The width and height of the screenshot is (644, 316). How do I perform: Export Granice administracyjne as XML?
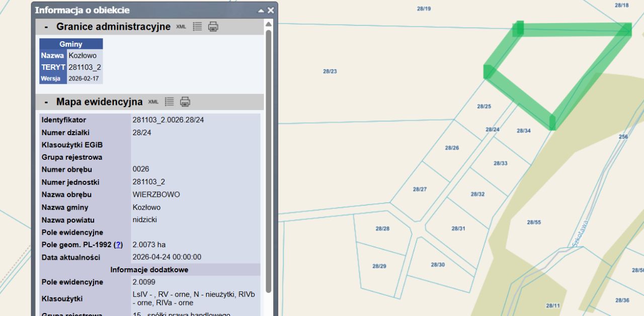pos(181,27)
